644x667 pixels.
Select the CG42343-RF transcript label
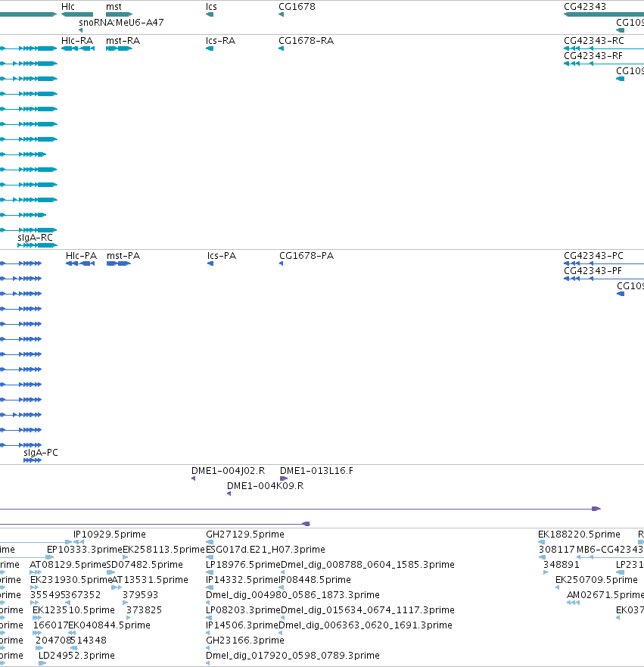593,56
